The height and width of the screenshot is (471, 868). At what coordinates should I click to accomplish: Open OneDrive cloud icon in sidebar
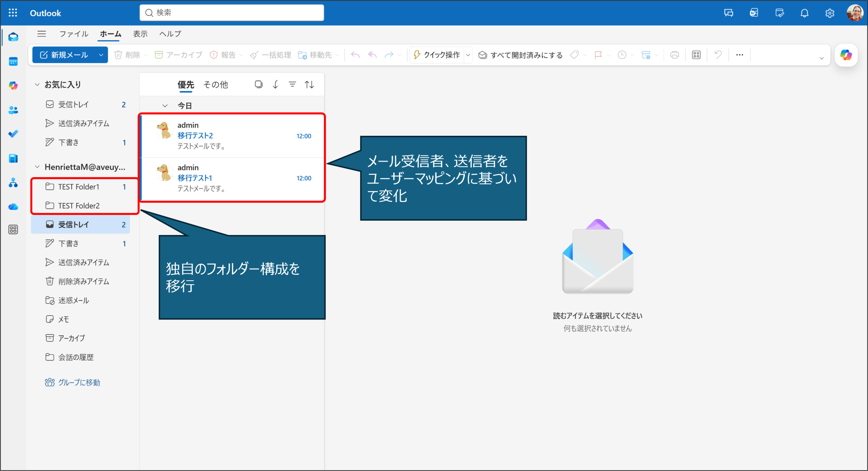[x=13, y=207]
